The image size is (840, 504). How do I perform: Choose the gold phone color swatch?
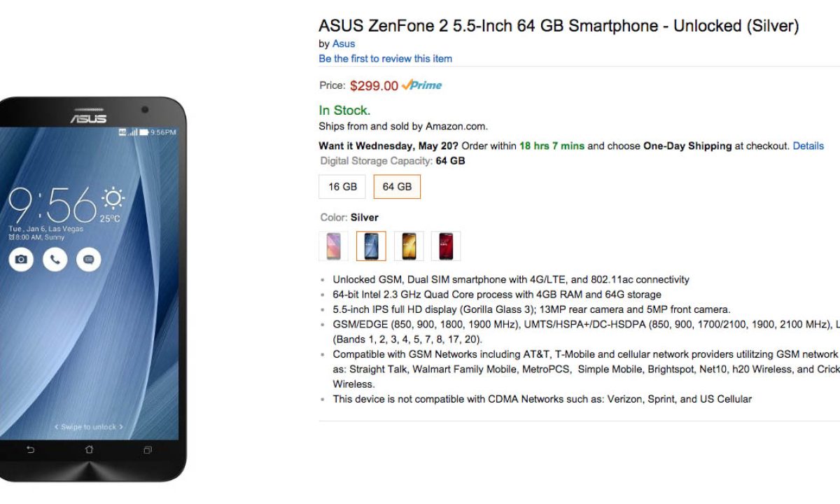pyautogui.click(x=408, y=246)
